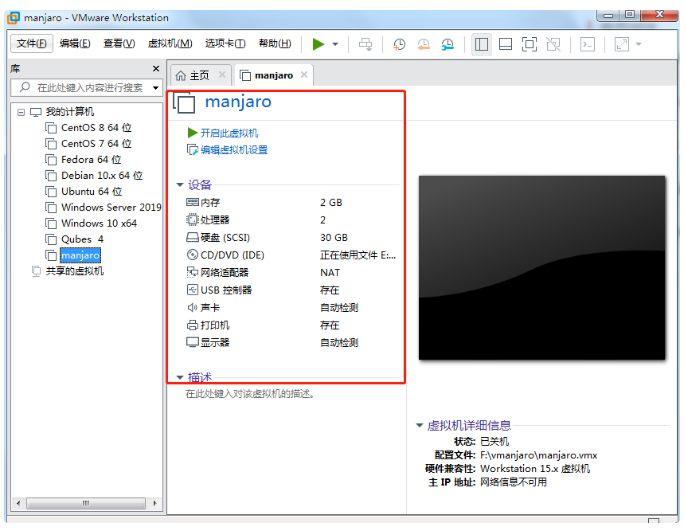Select Windows 10 x64 virtual machine
This screenshot has height=532, width=686.
tap(91, 223)
